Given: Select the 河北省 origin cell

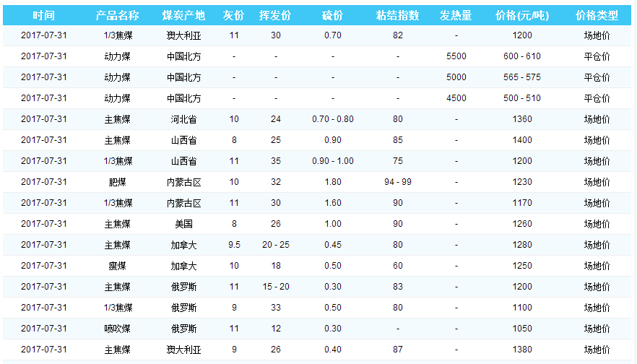Looking at the screenshot, I should (x=183, y=119).
